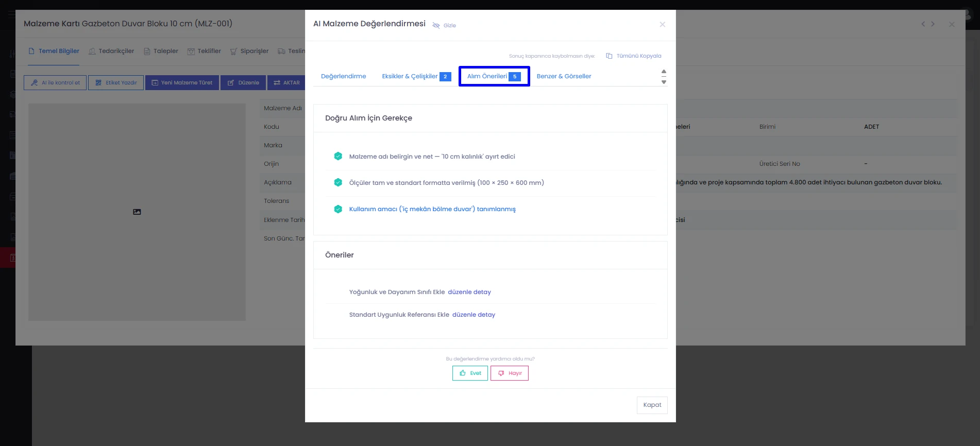Click thumbs-up Evet feedback button
Viewport: 980px width, 446px height.
470,373
